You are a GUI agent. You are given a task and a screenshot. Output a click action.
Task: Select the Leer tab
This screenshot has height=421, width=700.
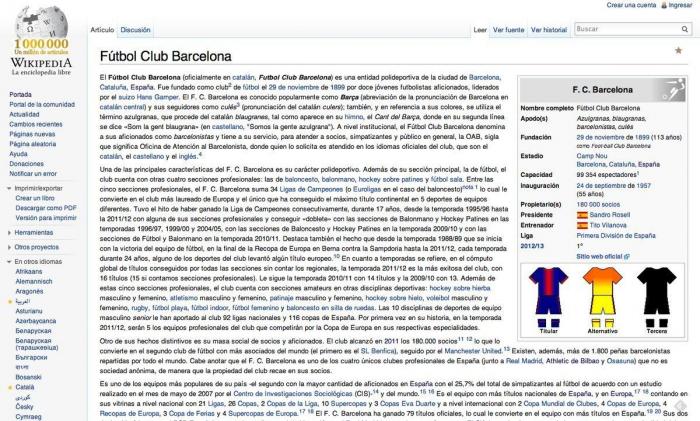pos(480,30)
